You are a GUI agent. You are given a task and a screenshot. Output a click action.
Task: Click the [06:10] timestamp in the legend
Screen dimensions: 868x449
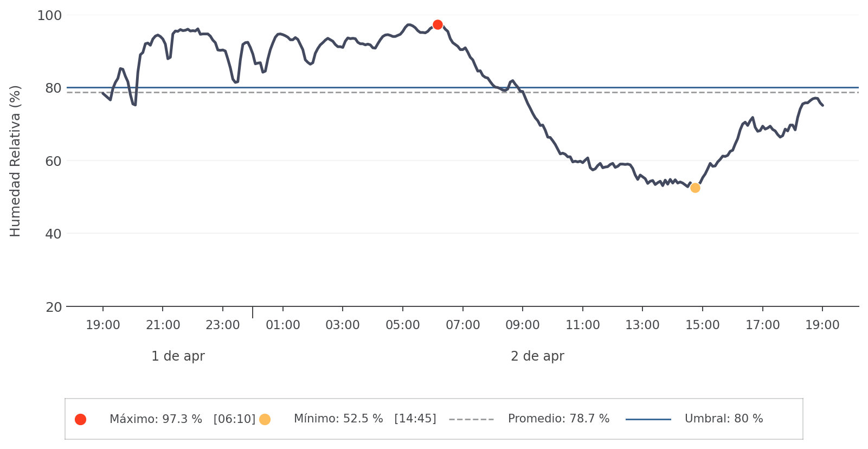tap(234, 419)
